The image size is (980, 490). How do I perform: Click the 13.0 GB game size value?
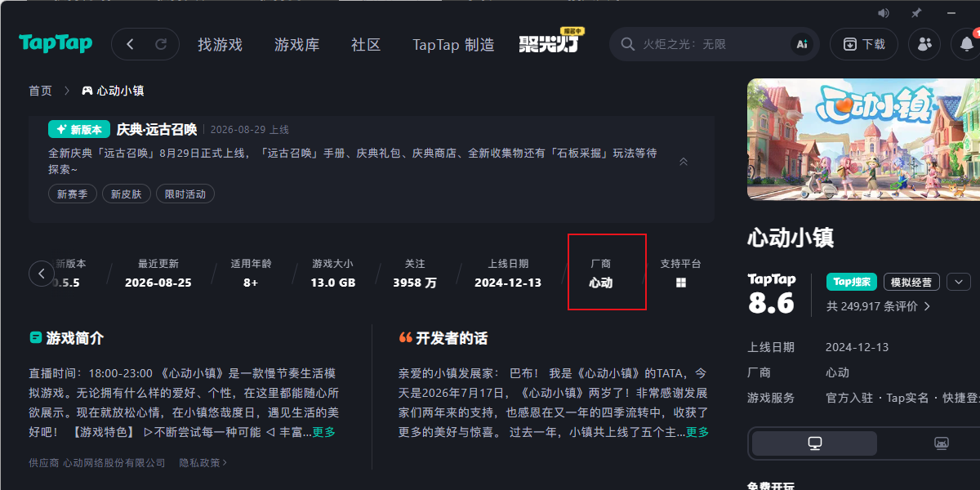(333, 283)
